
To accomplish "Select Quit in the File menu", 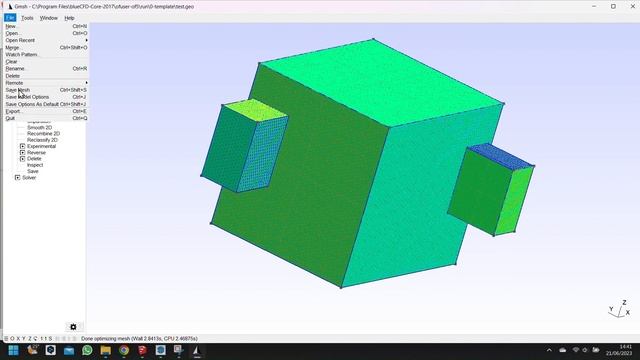I will click(x=46, y=118).
